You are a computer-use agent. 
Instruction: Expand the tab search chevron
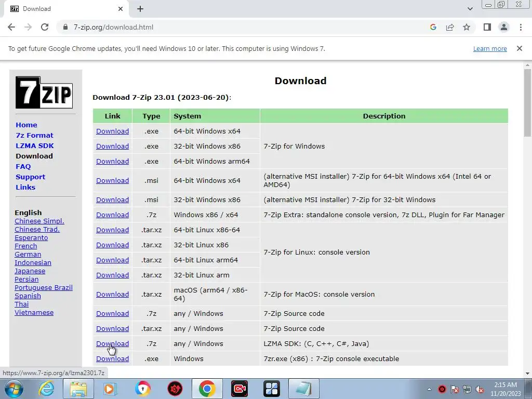pos(470,9)
